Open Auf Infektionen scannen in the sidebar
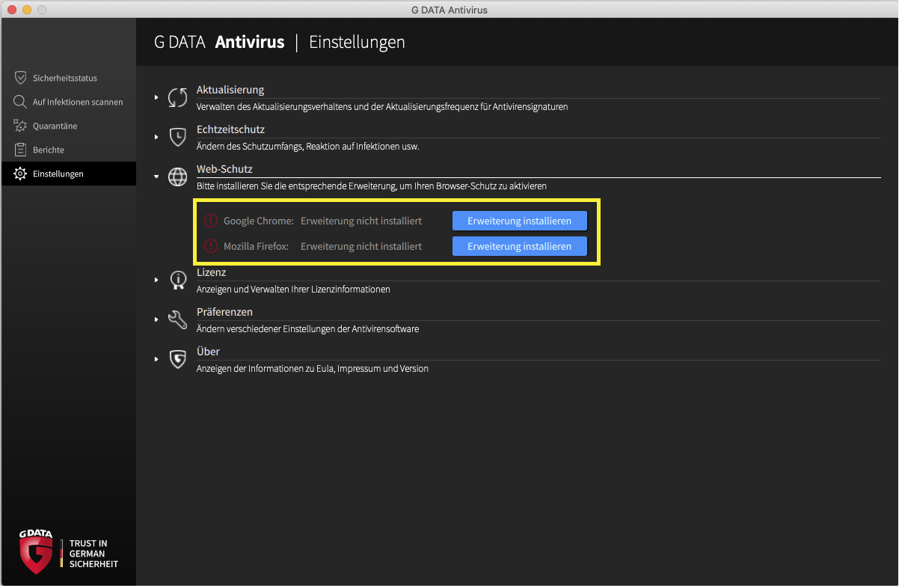 click(x=69, y=102)
